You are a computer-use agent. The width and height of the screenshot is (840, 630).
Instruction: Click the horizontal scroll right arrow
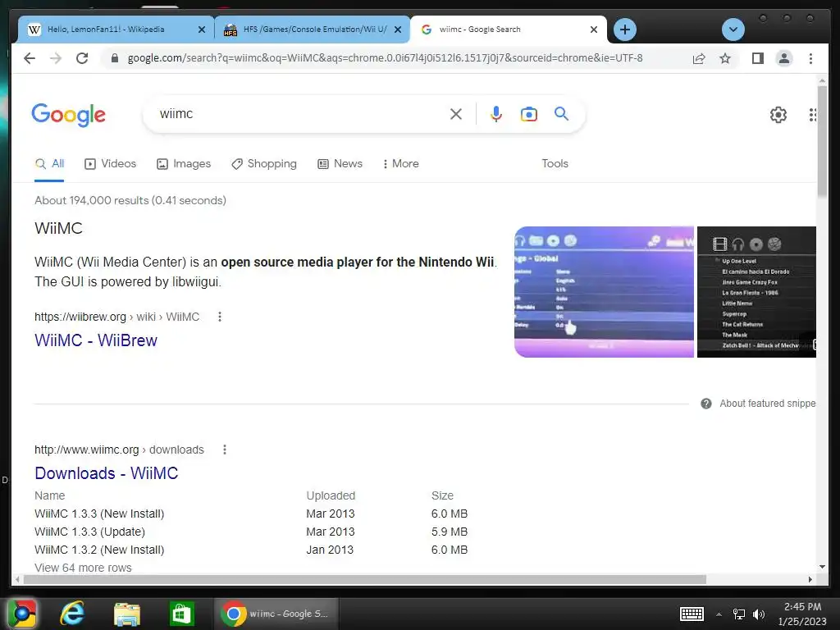click(810, 579)
